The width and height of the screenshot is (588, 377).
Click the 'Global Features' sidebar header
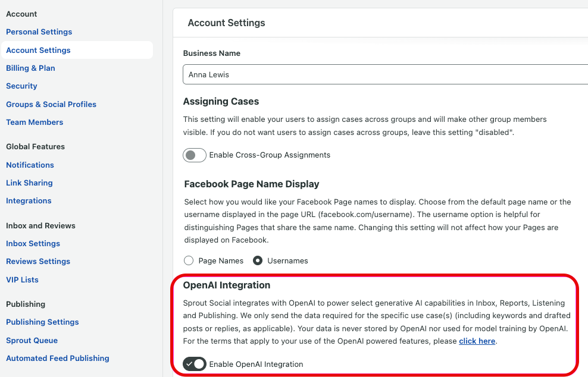point(35,146)
